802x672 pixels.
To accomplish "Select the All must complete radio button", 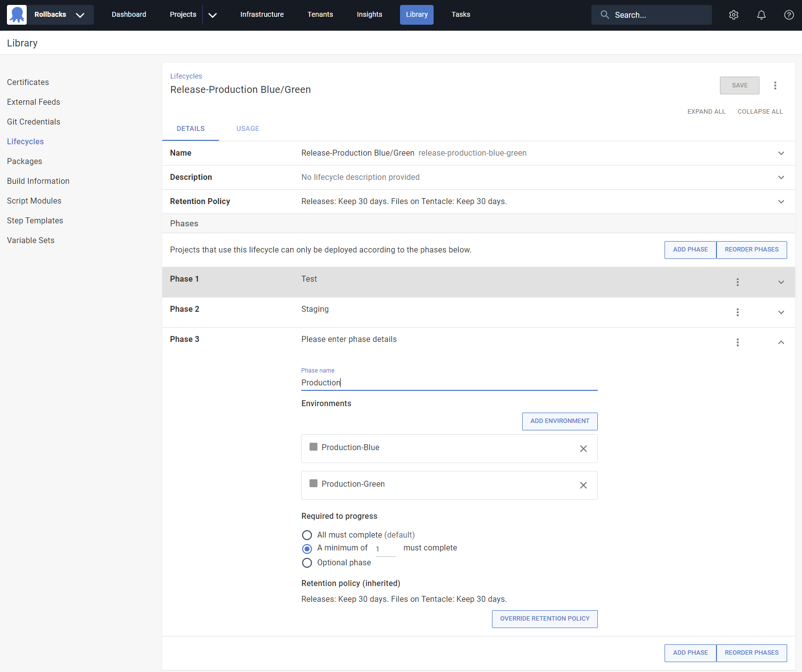I will [x=307, y=535].
